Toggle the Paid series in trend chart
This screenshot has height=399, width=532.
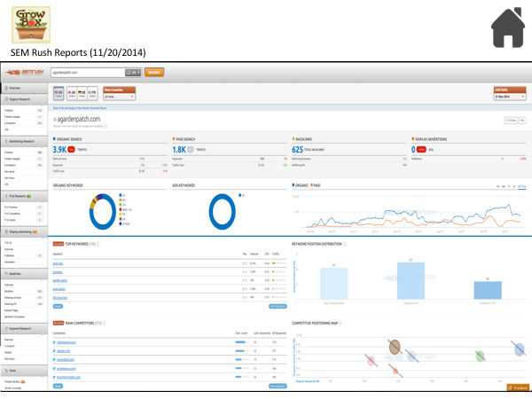coord(315,185)
